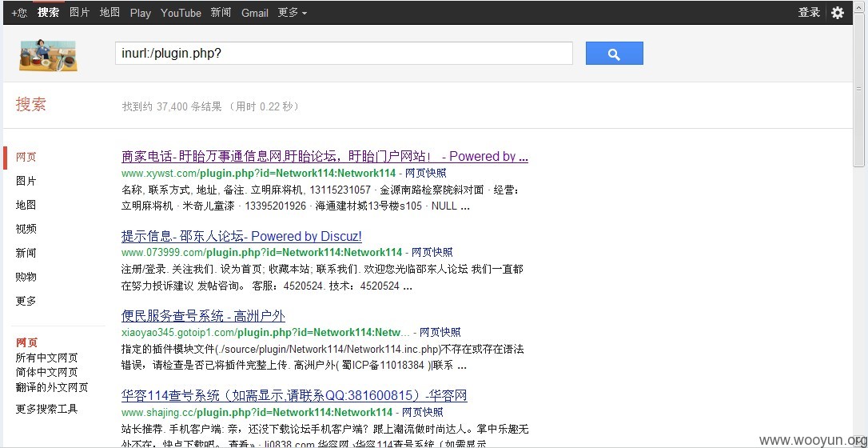
Task: Click the blue magnifier search button
Action: (x=615, y=53)
